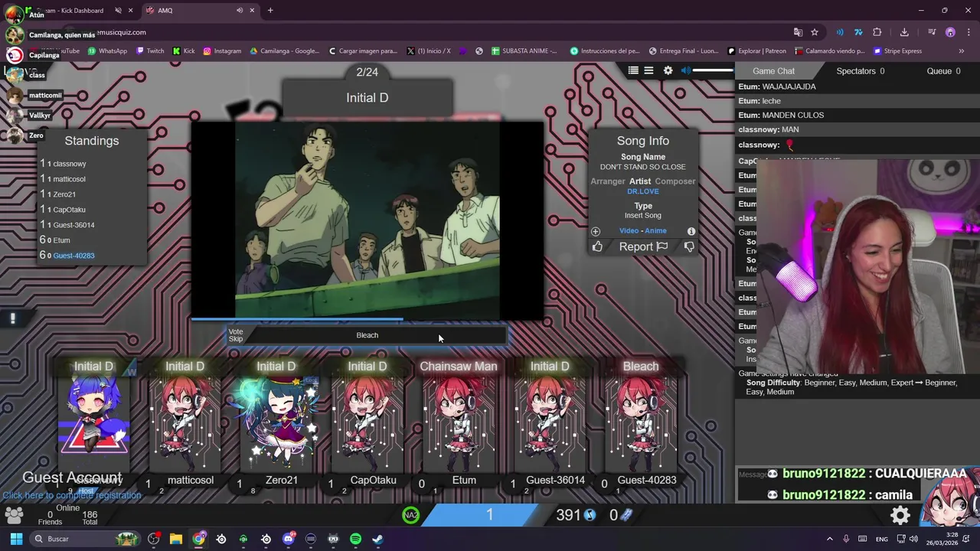Click DR.LOVE artist link

pos(643,191)
